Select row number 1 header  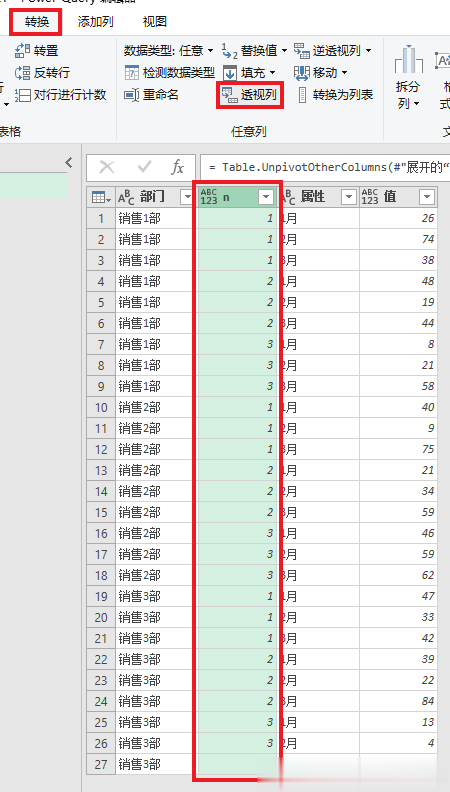[x=101, y=218]
